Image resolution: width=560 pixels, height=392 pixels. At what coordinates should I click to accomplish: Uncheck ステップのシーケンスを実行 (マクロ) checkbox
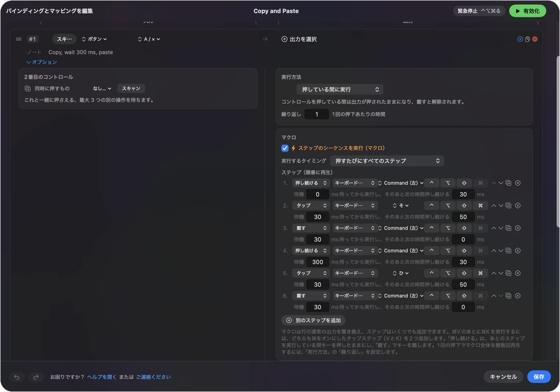[285, 148]
